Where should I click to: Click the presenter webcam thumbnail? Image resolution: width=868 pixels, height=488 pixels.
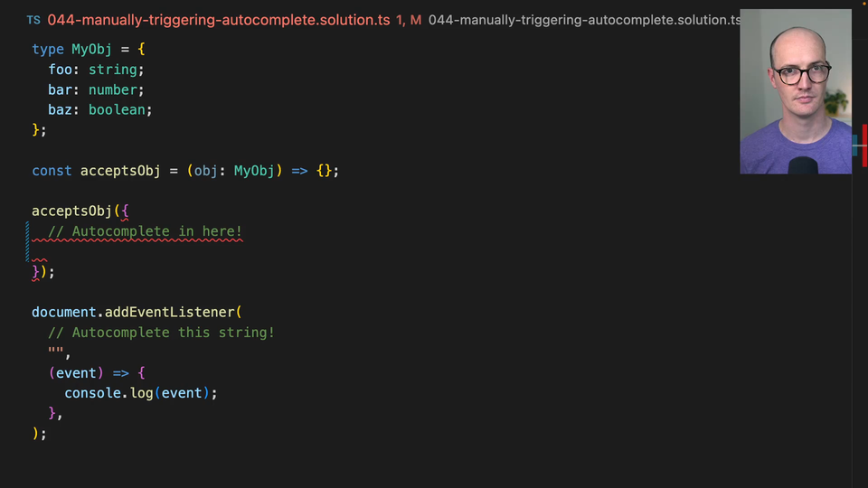(795, 91)
